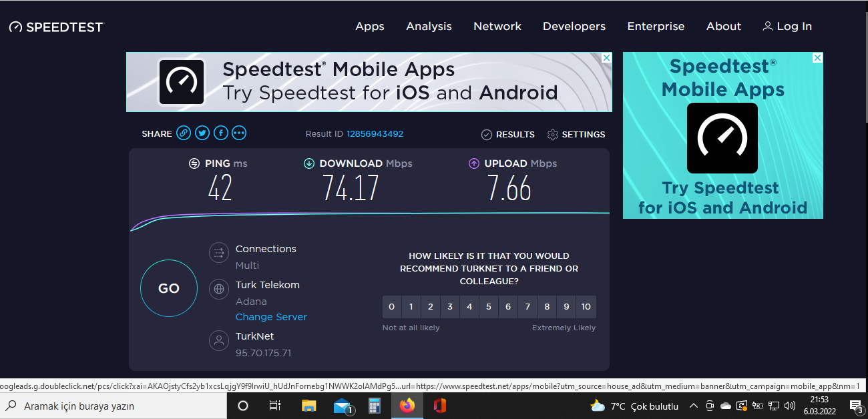
Task: Open Calculator from taskbar
Action: coord(374,406)
